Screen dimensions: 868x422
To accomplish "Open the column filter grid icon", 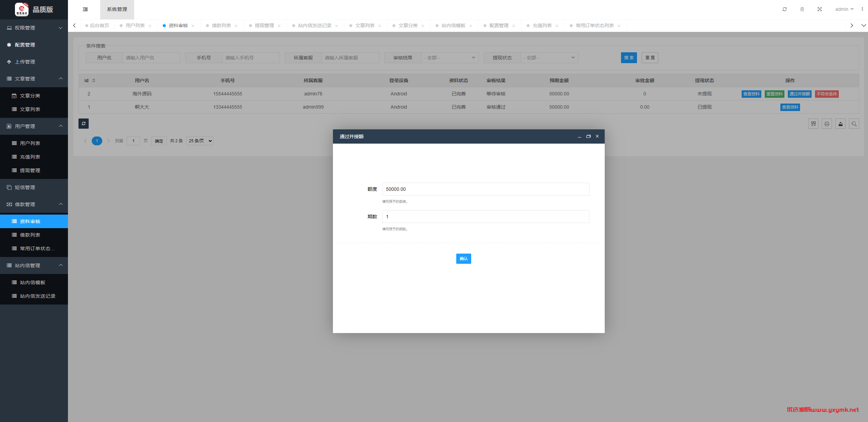I will pos(813,124).
